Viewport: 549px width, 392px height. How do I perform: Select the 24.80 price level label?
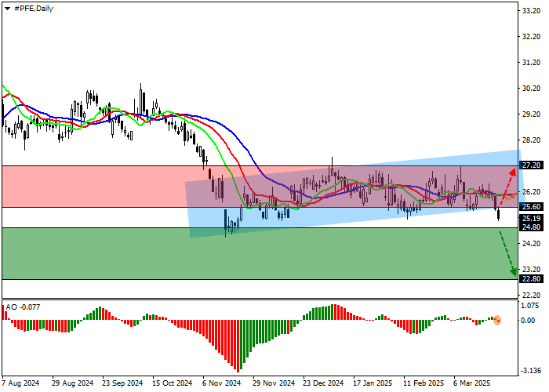click(x=531, y=227)
